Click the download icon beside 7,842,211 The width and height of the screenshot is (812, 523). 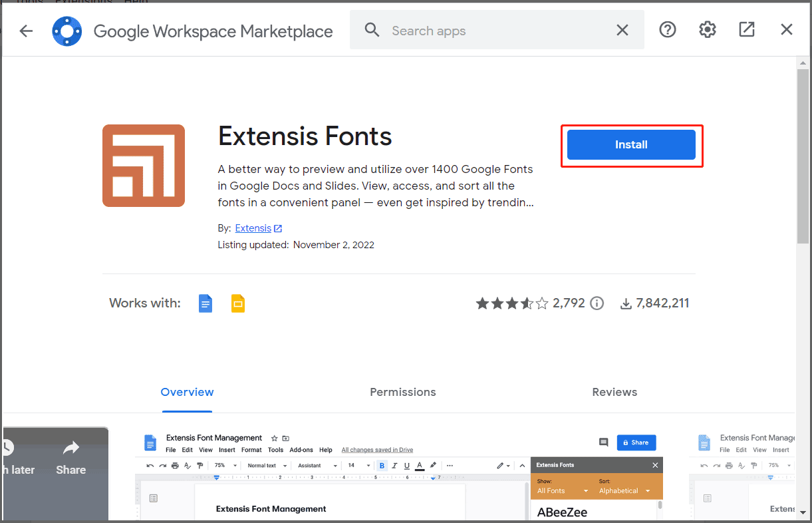[x=626, y=304]
